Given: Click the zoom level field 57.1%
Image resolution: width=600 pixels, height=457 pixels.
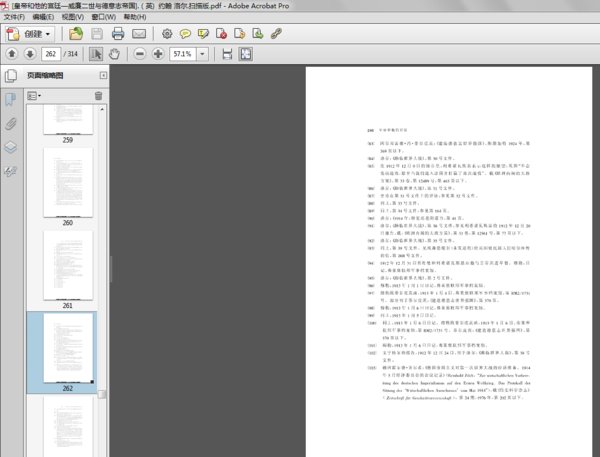Looking at the screenshot, I should [183, 54].
